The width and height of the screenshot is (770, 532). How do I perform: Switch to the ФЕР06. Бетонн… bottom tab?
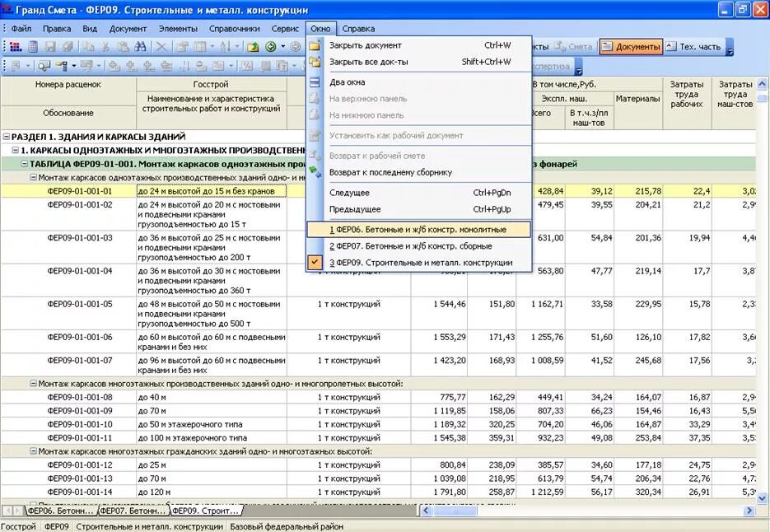[60, 511]
